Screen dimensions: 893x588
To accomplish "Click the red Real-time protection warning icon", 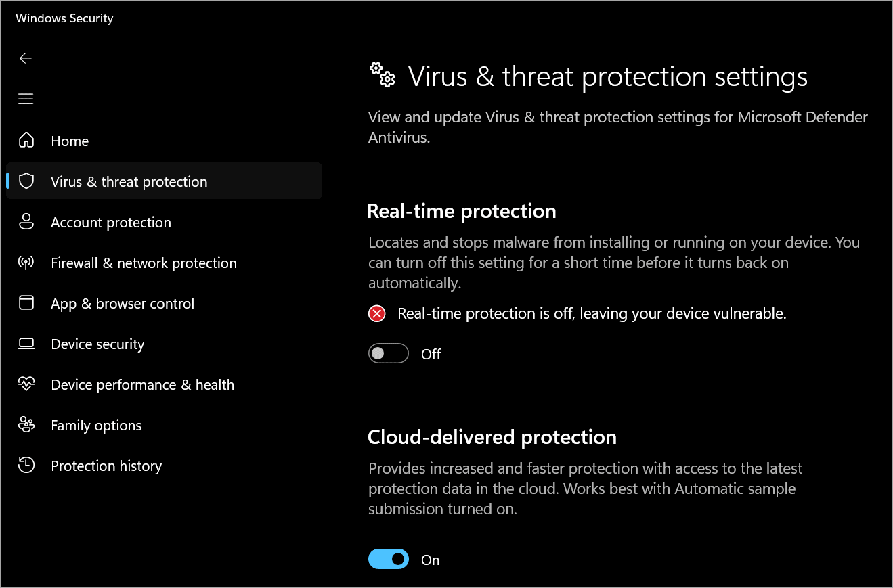I will pyautogui.click(x=377, y=313).
